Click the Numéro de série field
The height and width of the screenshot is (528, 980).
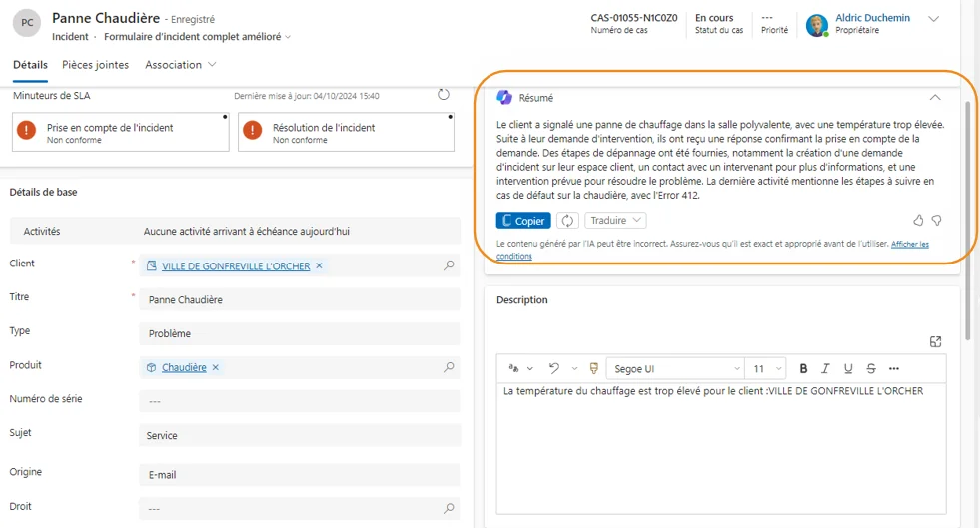300,401
